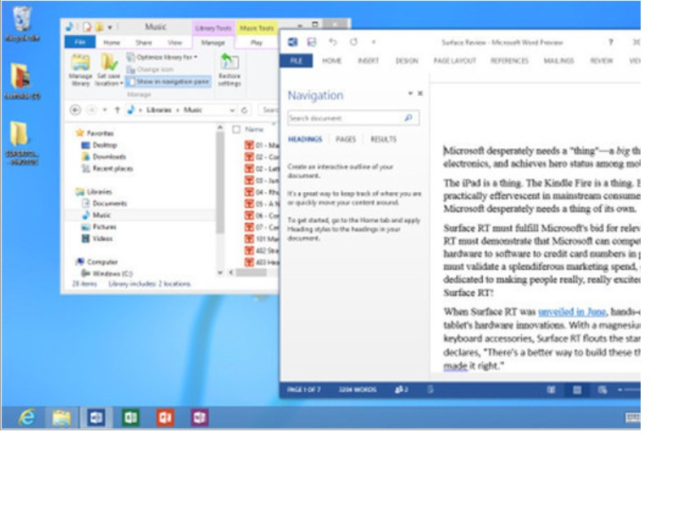Open Pictures library in Explorer tree
Viewport: 700px width, 523px height.
point(99,227)
